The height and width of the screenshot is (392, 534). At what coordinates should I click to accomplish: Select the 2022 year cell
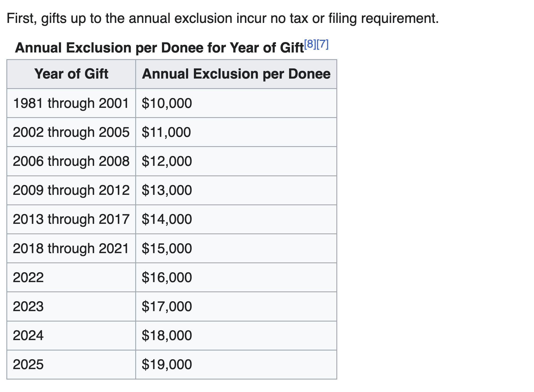[x=71, y=277]
